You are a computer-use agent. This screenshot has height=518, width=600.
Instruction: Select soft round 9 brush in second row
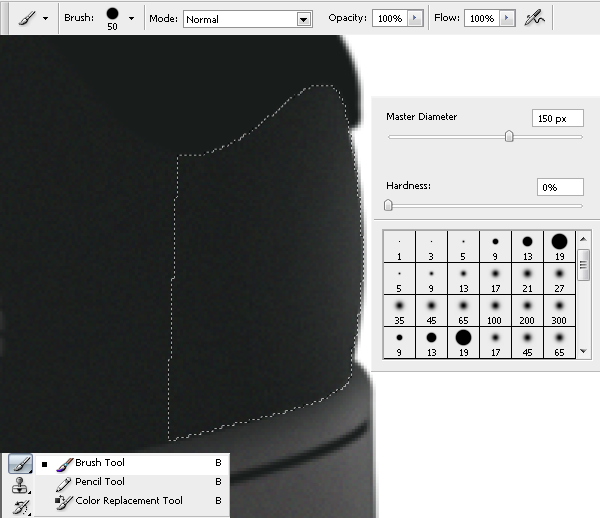[x=431, y=279]
